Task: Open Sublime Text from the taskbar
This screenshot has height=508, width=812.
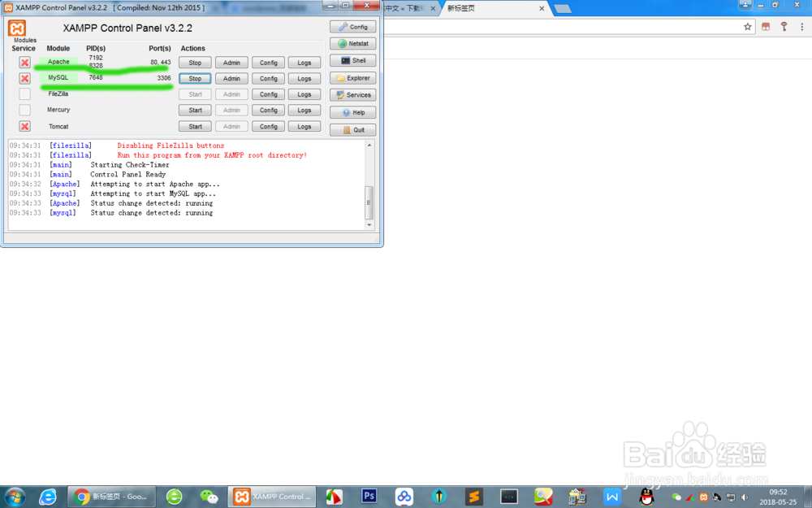Action: point(473,497)
